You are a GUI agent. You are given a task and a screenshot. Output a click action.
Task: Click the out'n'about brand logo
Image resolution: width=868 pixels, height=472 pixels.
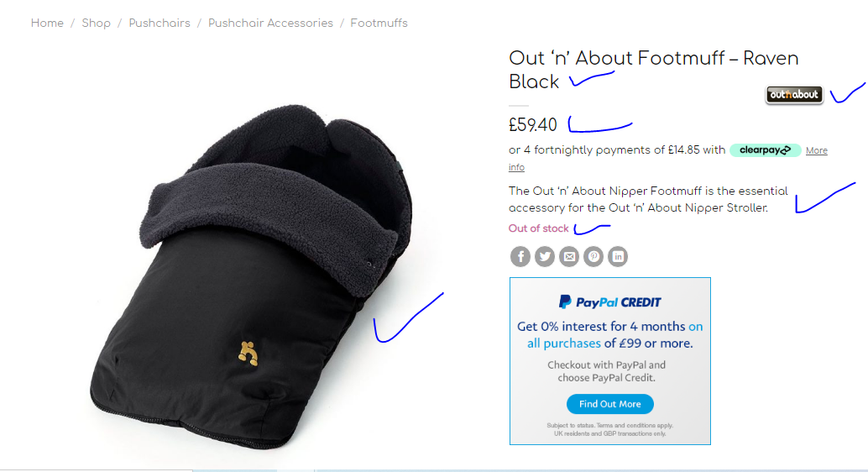point(794,95)
